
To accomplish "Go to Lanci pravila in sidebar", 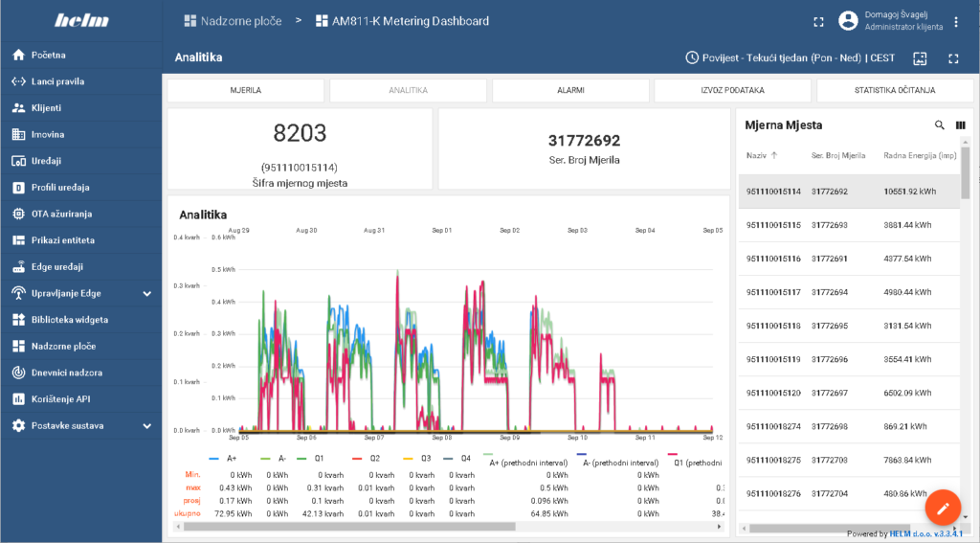I will [57, 81].
